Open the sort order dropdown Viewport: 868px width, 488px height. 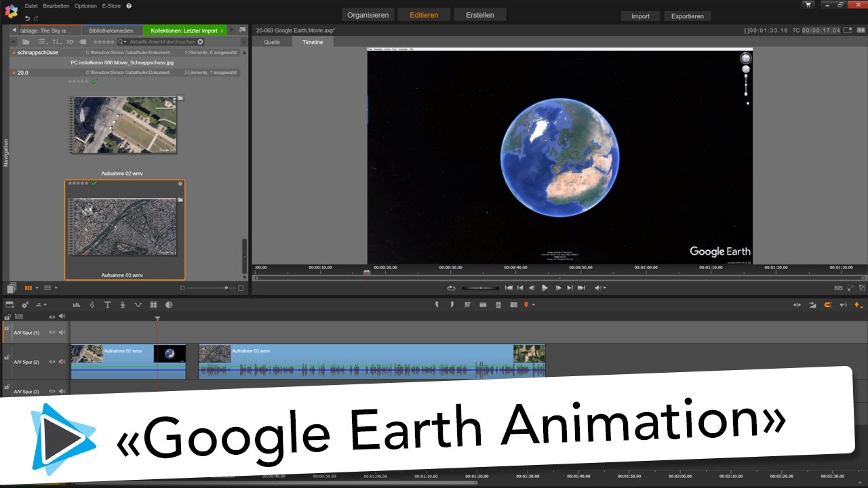pyautogui.click(x=57, y=42)
